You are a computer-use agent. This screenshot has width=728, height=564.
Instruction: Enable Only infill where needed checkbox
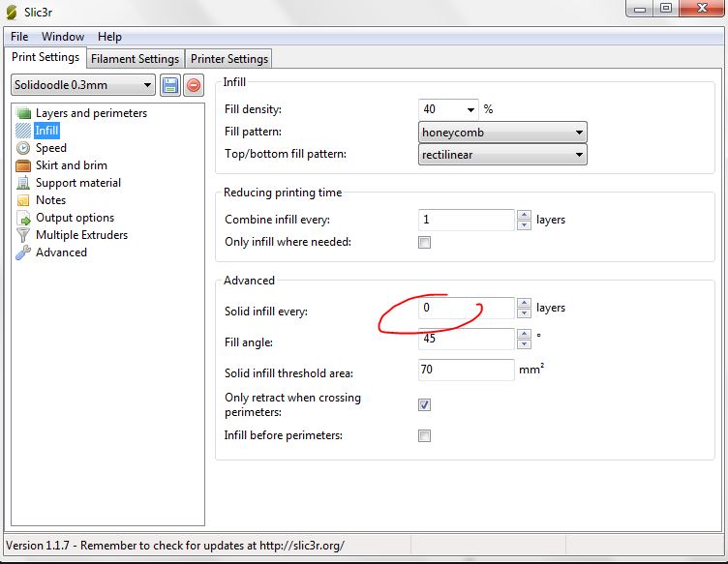coord(424,243)
